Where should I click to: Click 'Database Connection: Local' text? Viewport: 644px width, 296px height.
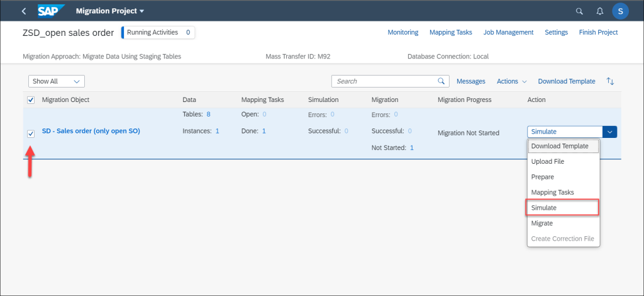[448, 56]
